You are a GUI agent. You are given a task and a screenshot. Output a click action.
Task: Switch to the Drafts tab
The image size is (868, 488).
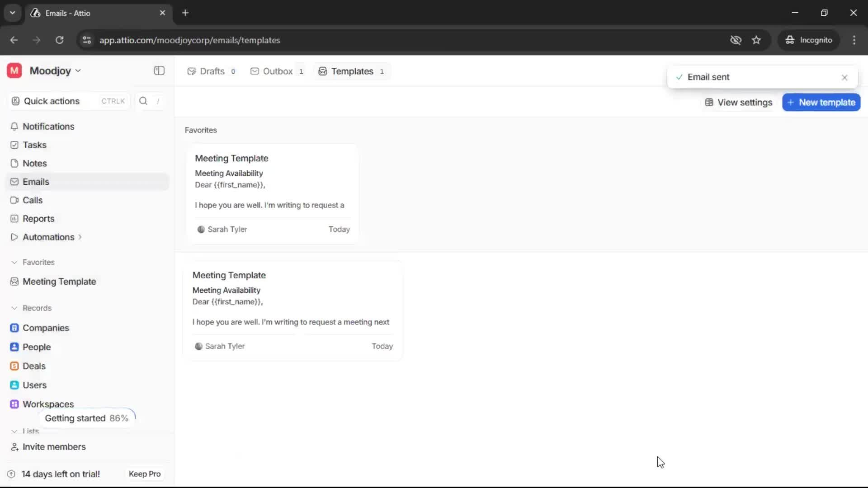point(211,71)
